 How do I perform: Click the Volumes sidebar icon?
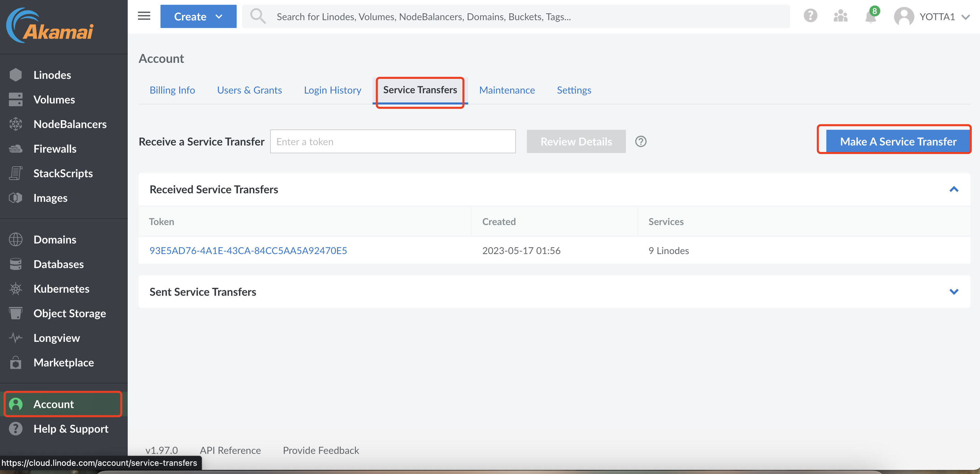[x=16, y=100]
